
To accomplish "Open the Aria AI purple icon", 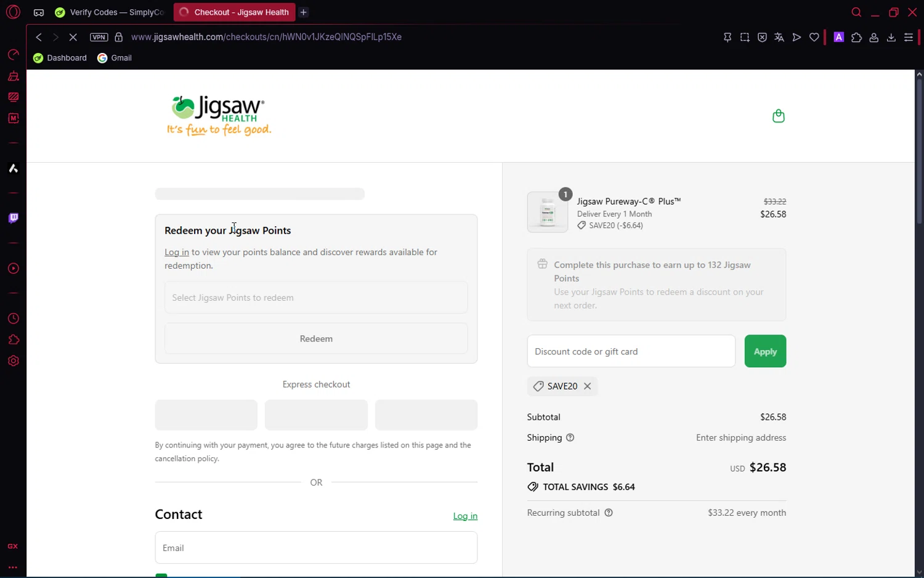I will [x=839, y=37].
